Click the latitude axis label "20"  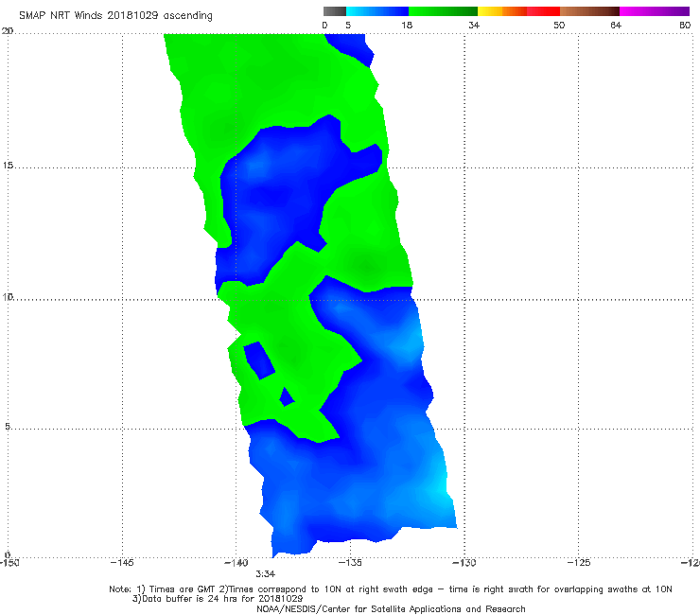coord(8,31)
